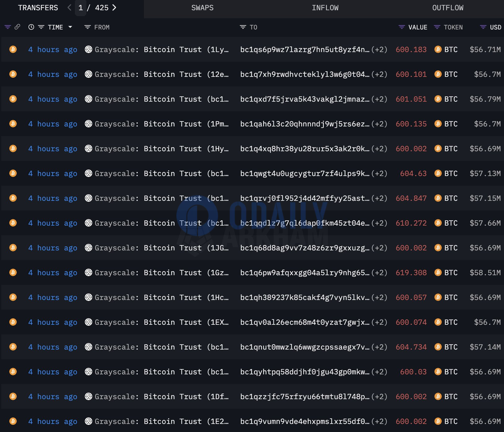
Task: Click the clock icon beside TIME
Action: tap(31, 27)
